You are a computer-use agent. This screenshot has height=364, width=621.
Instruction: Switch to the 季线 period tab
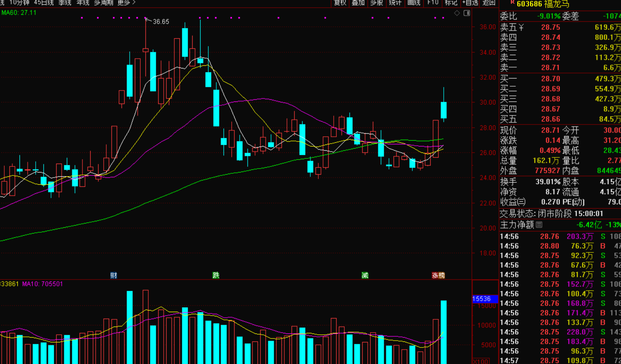pos(65,3)
